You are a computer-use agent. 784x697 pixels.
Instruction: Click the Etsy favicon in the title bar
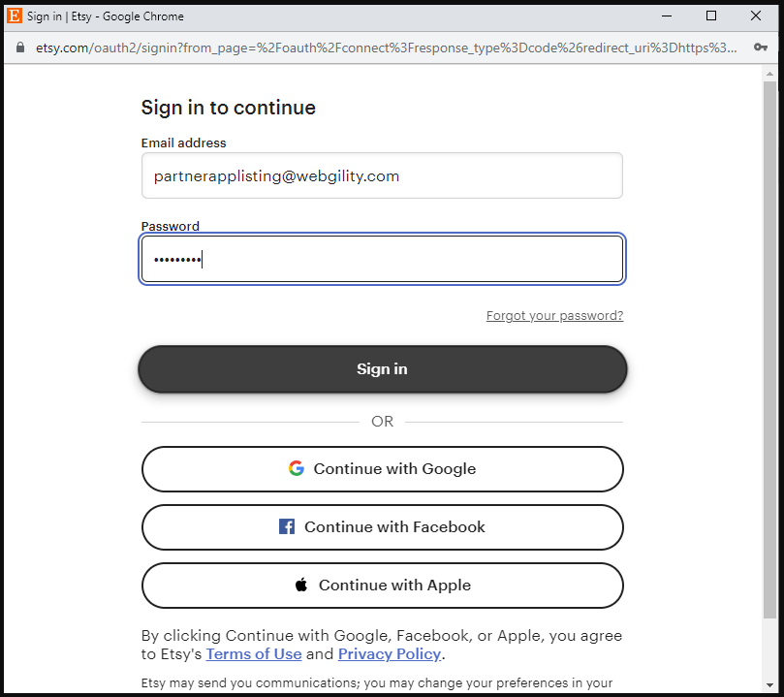click(x=15, y=16)
